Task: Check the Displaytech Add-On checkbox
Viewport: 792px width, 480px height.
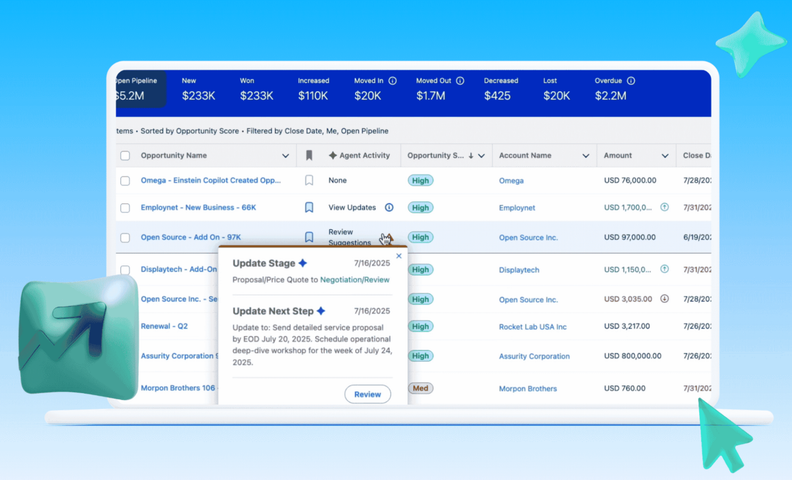Action: click(125, 270)
